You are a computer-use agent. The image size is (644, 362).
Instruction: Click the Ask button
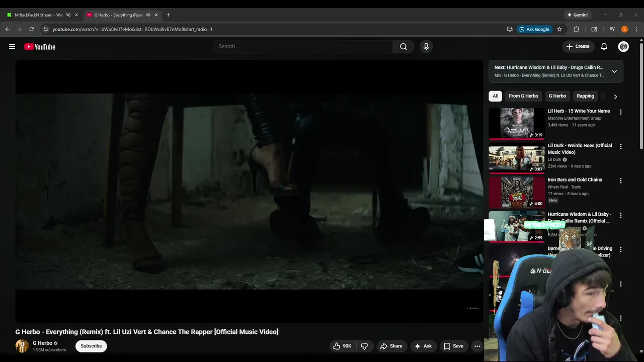point(423,346)
